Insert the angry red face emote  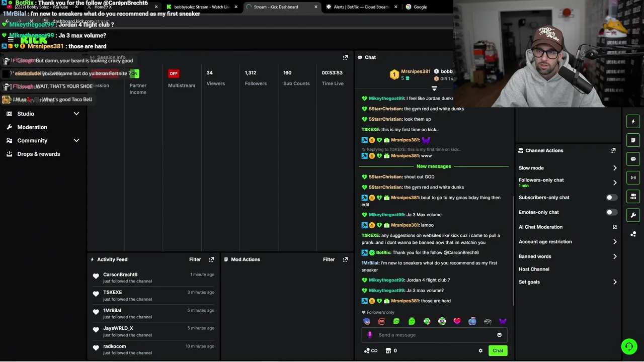pos(381,321)
